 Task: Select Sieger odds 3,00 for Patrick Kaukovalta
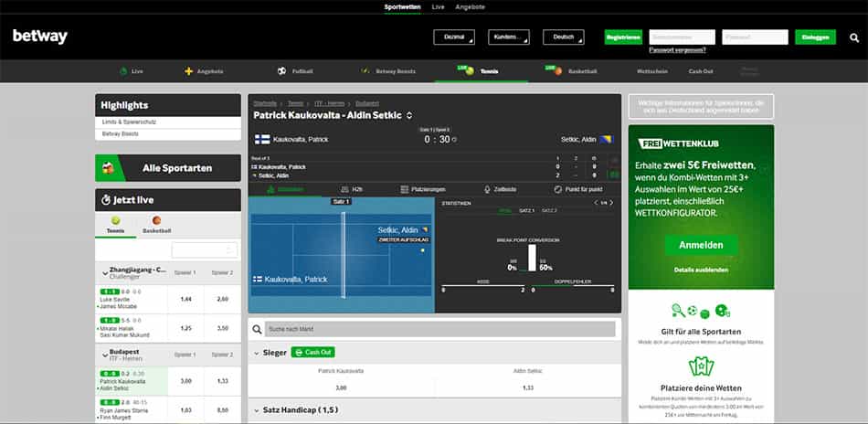point(341,388)
